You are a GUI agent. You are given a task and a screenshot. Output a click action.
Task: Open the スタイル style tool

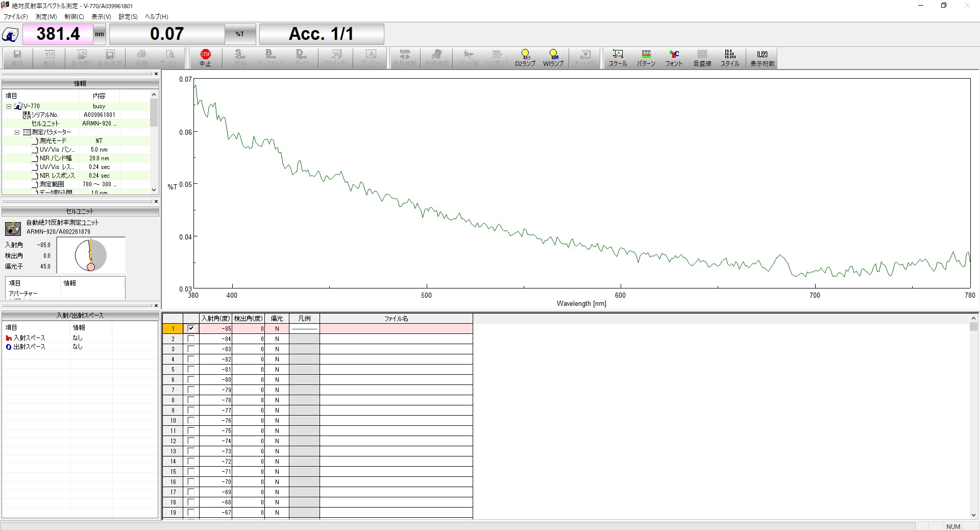(730, 58)
